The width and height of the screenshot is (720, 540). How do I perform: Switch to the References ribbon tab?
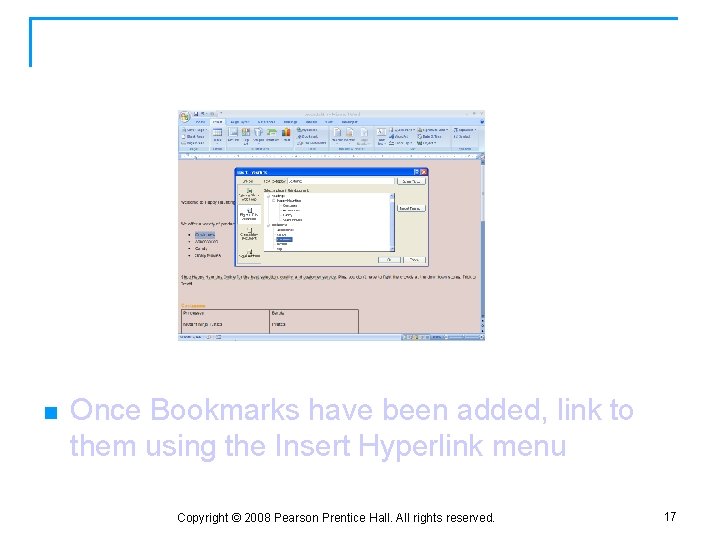point(266,122)
